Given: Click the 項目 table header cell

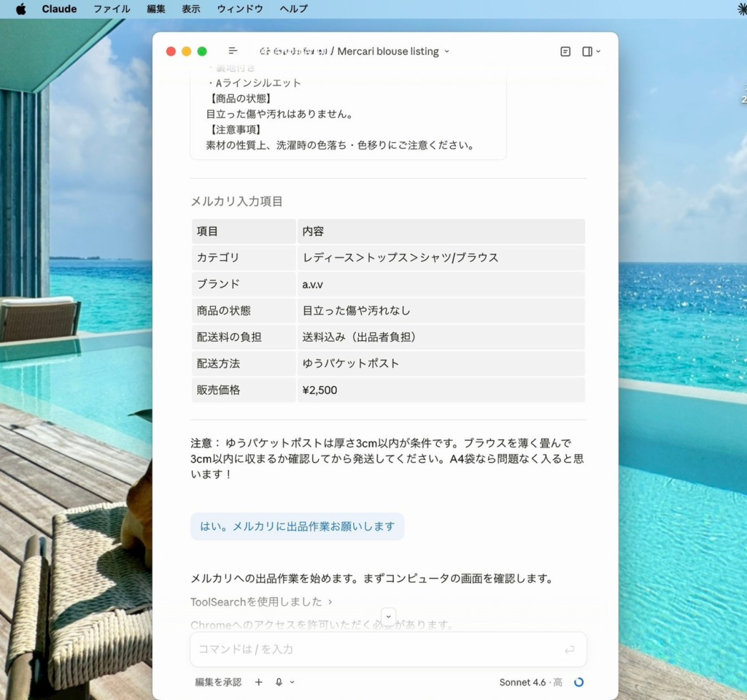Looking at the screenshot, I should [244, 231].
